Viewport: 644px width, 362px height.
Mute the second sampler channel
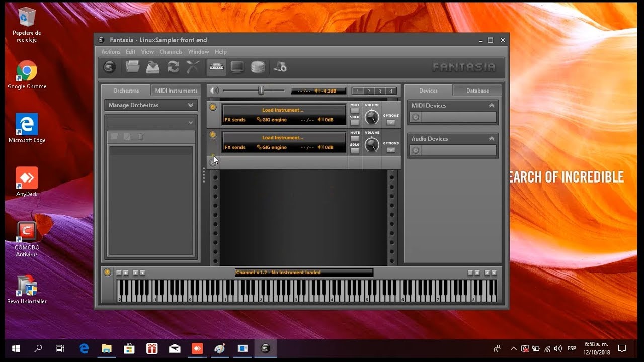pos(355,138)
